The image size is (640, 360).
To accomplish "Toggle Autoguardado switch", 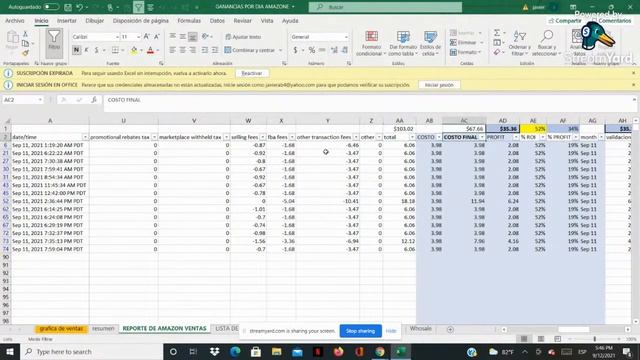I will [51, 7].
